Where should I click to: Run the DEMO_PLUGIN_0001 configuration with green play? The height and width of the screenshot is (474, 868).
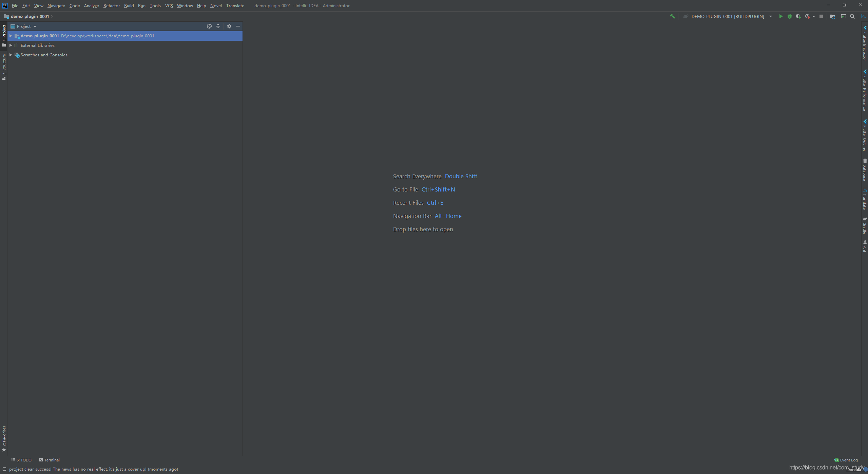point(780,16)
